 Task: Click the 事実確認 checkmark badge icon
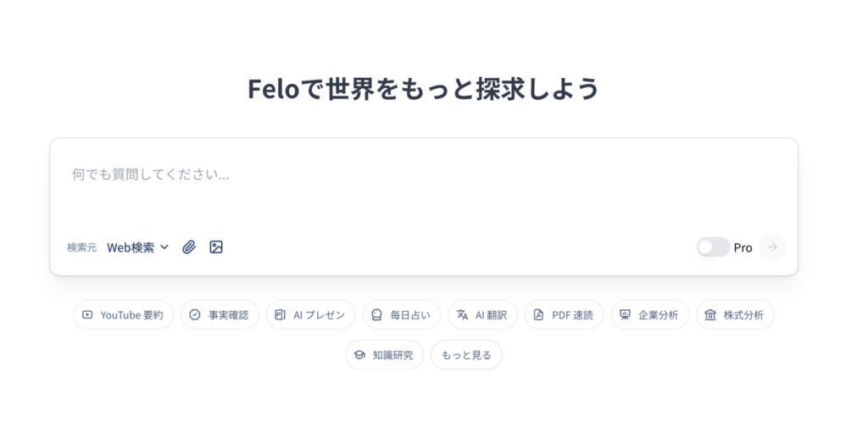click(195, 314)
